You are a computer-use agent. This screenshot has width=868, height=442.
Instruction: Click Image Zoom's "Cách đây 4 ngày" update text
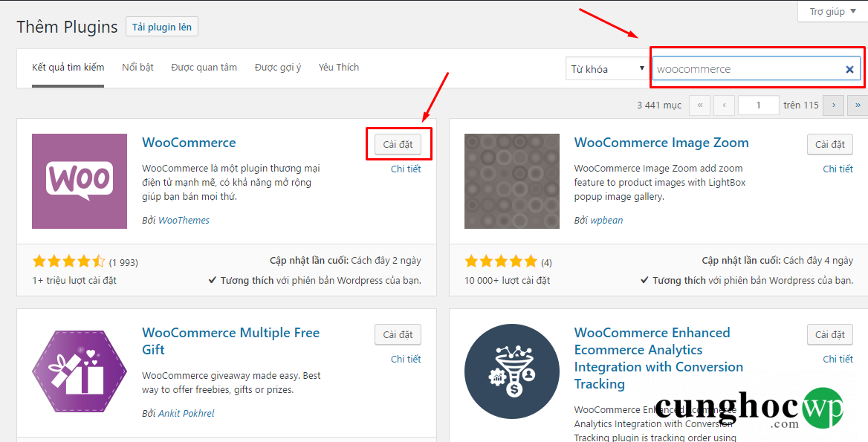tap(818, 261)
